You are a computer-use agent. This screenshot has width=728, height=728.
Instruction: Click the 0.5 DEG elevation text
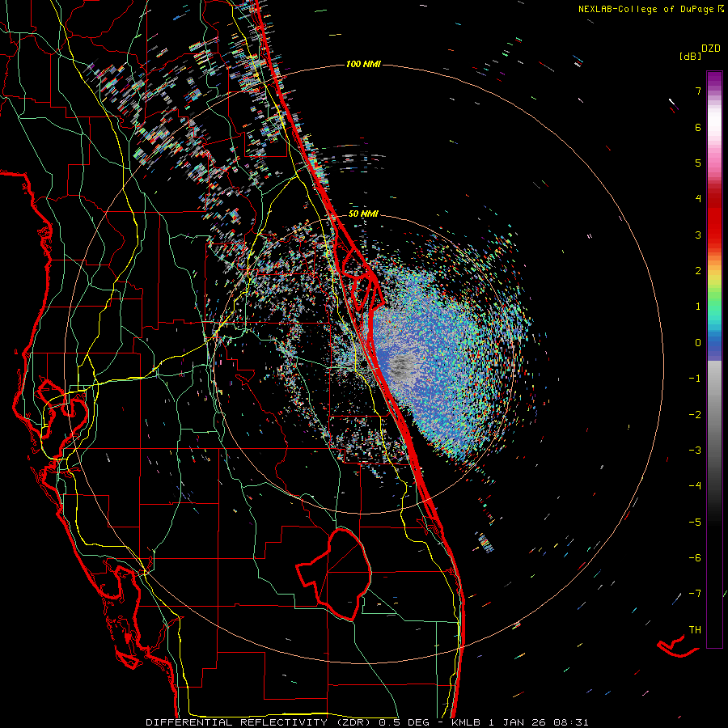(404, 722)
